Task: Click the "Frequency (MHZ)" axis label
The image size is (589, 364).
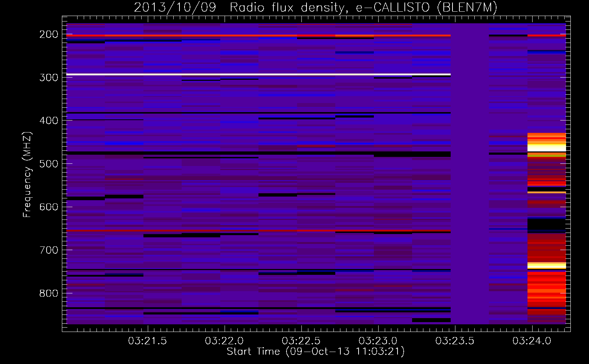Action: (x=27, y=174)
